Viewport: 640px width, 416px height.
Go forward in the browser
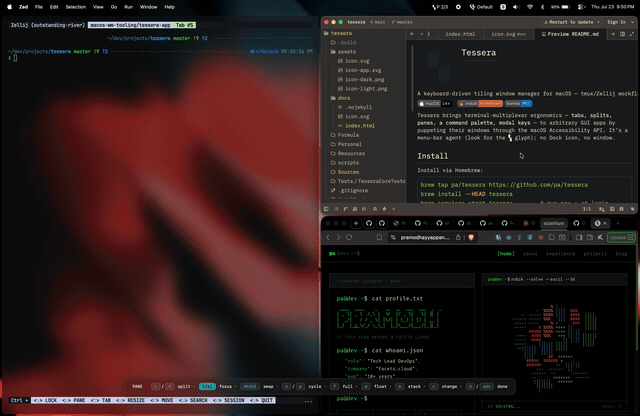pos(338,237)
